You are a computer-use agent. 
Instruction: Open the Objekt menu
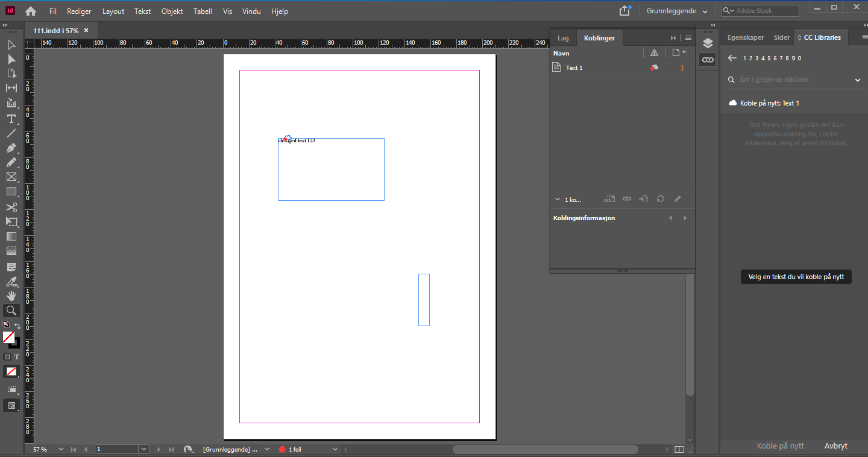click(x=172, y=11)
